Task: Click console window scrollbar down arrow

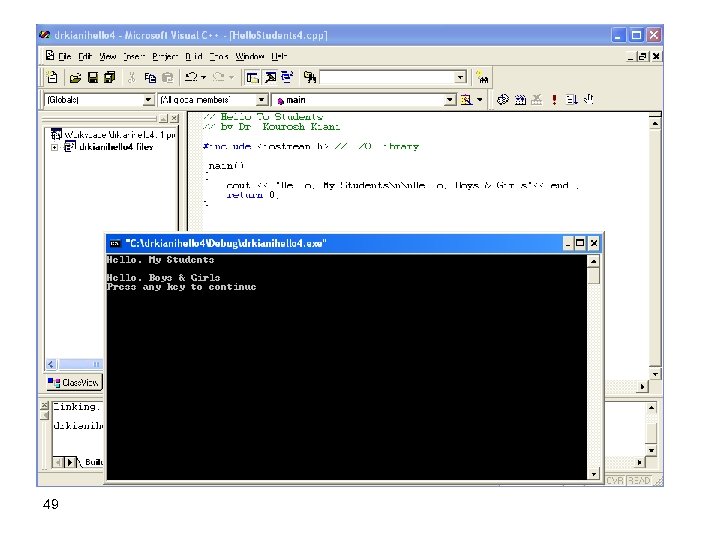Action: tap(594, 473)
